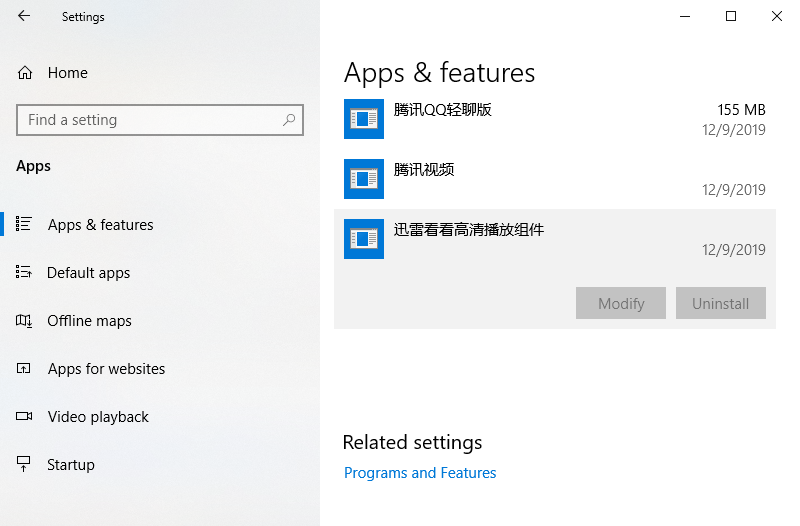Click the Video playback camera icon
This screenshot has width=800, height=526.
tap(23, 416)
